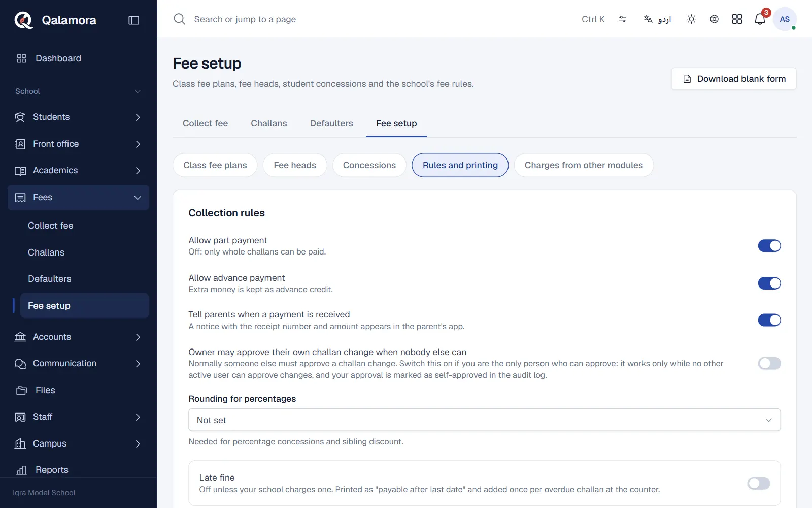Screen dimensions: 812x508
Task: Open notifications bell
Action: coord(760,19)
